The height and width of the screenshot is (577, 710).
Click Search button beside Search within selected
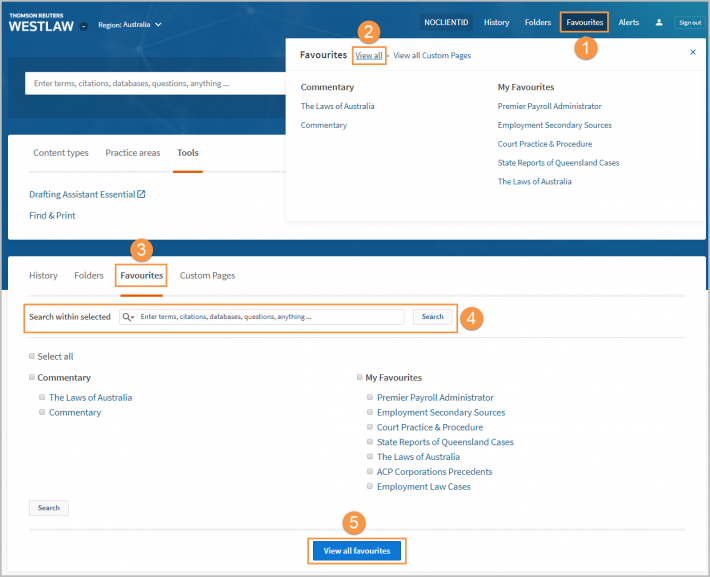[x=432, y=317]
